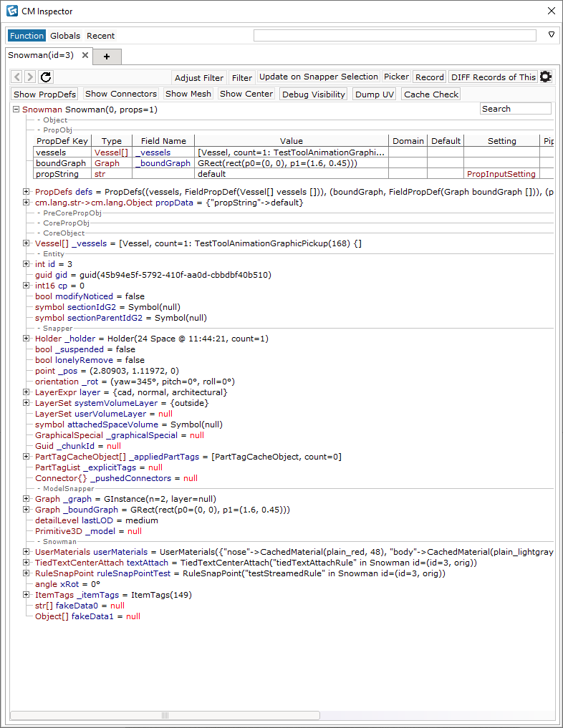This screenshot has width=563, height=728.
Task: Click Debug Visibility button
Action: click(x=314, y=94)
